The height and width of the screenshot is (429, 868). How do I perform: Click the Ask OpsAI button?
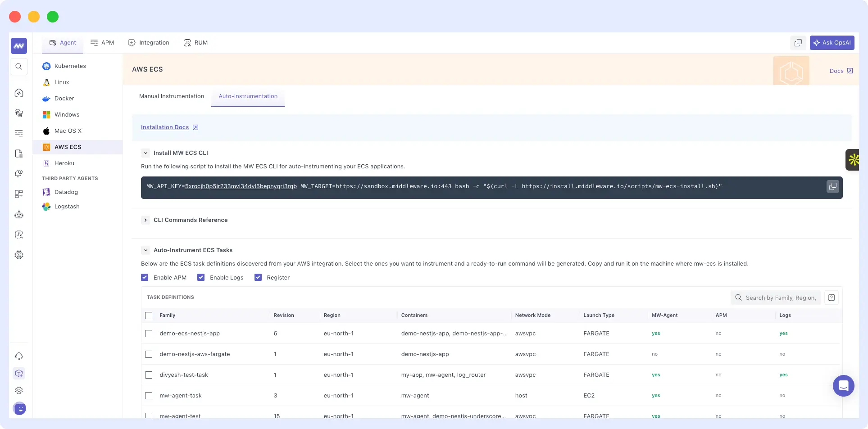[832, 43]
